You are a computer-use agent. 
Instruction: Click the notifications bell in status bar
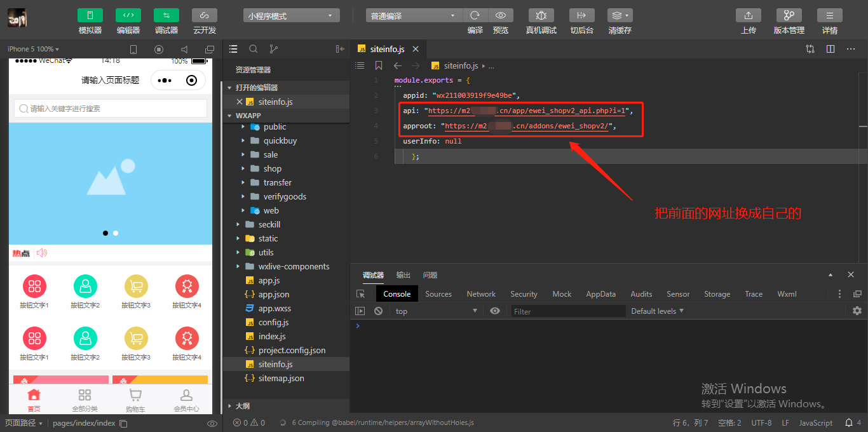tap(849, 422)
